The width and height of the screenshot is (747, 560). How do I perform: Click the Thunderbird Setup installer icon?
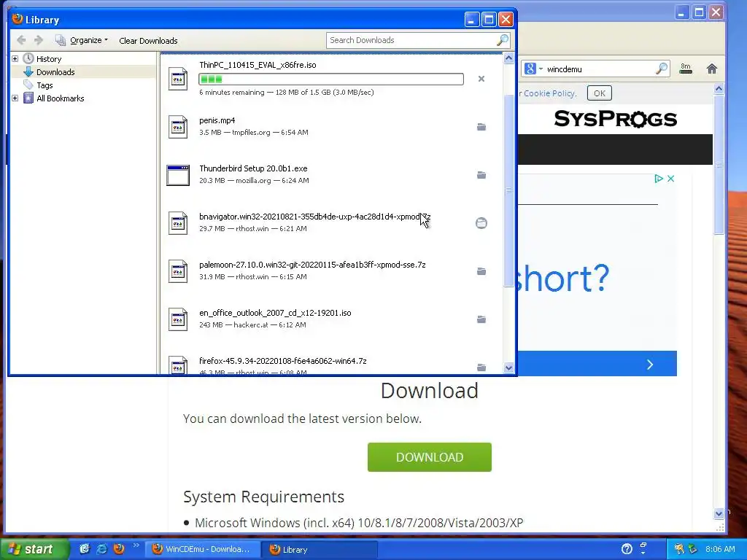pos(178,175)
